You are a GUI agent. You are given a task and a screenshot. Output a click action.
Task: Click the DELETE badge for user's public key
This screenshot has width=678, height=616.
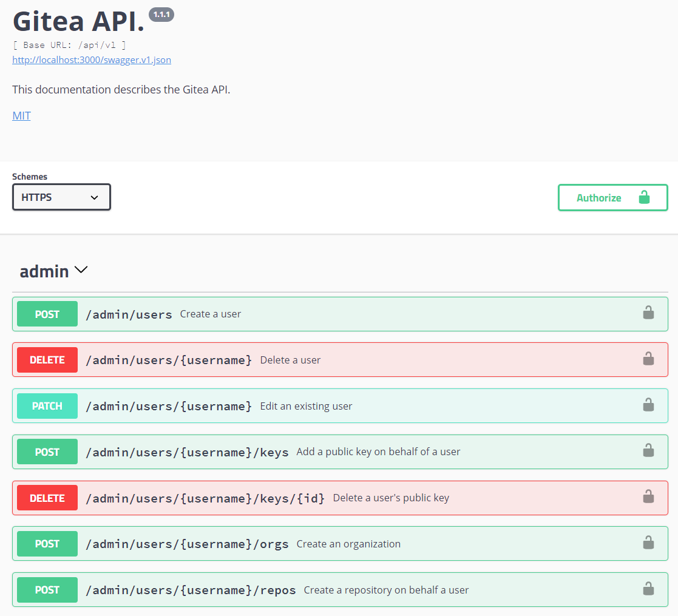(47, 498)
